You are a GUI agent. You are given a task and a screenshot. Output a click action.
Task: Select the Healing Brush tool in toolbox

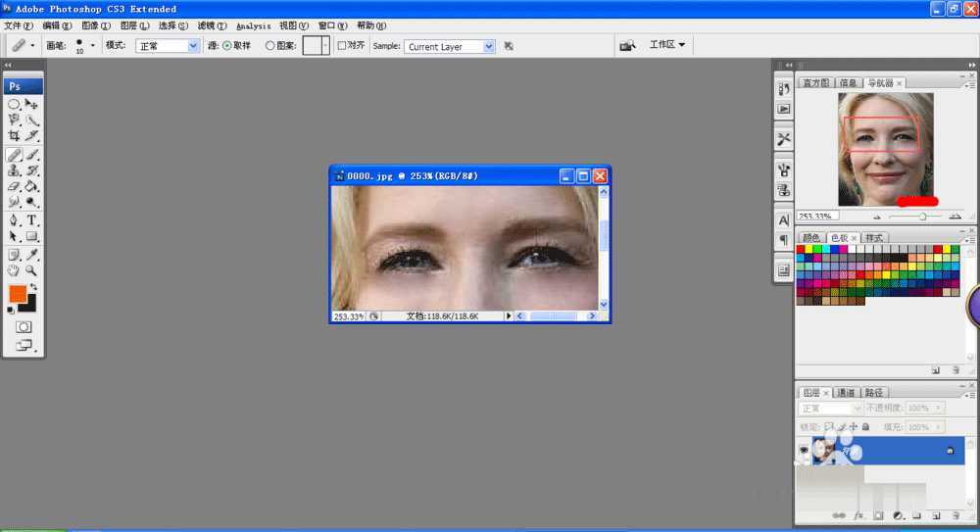14,155
